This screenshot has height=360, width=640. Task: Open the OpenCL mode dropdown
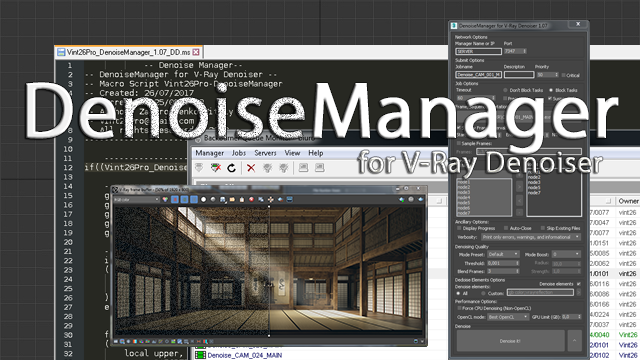pyautogui.click(x=508, y=317)
